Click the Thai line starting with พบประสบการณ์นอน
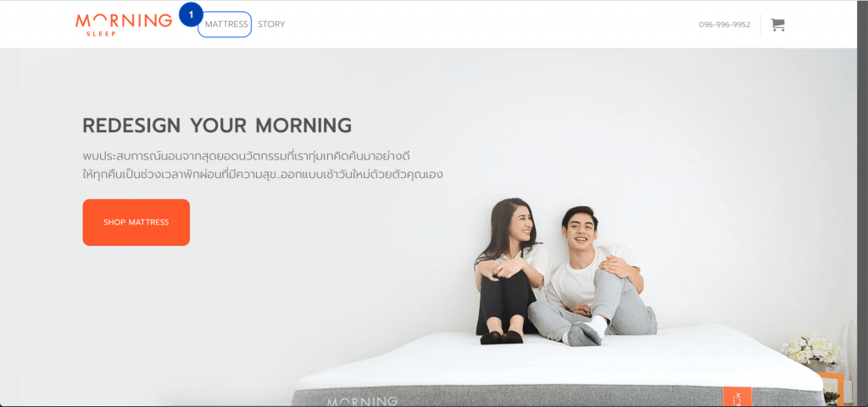The width and height of the screenshot is (868, 407). tap(246, 155)
